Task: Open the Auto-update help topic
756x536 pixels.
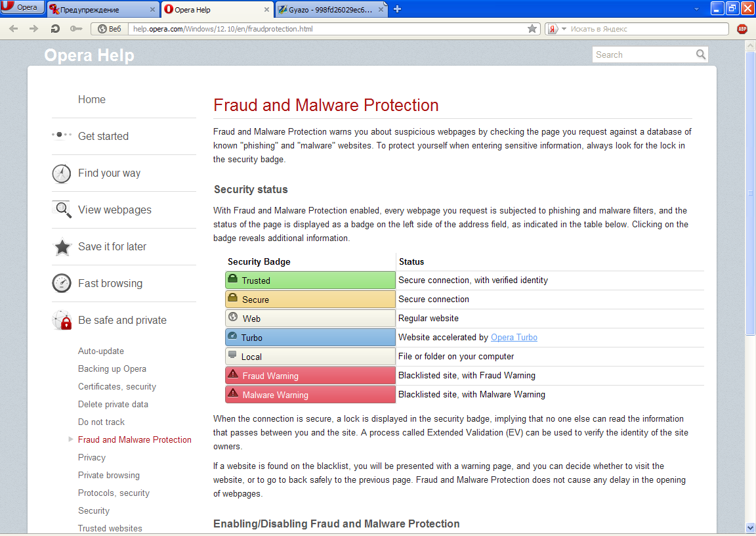Action: [x=101, y=351]
